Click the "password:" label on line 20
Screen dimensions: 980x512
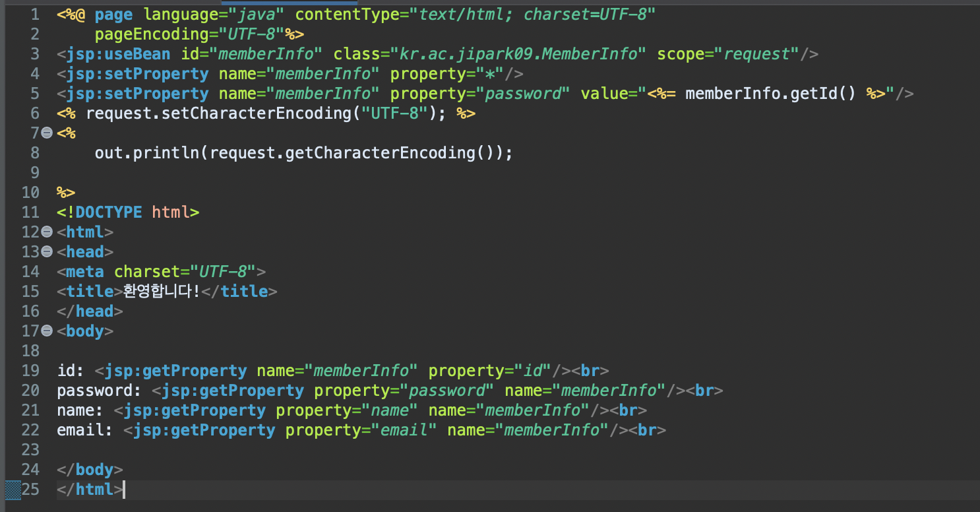tap(100, 390)
